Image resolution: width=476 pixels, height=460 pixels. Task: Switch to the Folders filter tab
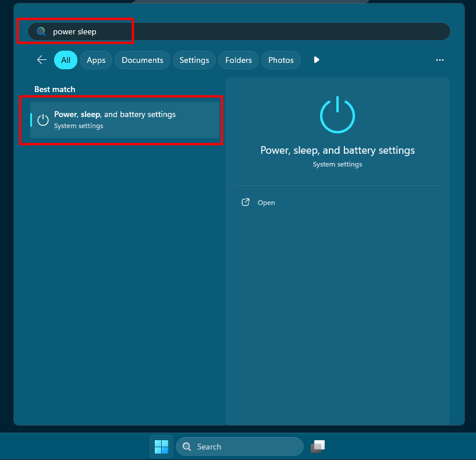click(x=239, y=60)
